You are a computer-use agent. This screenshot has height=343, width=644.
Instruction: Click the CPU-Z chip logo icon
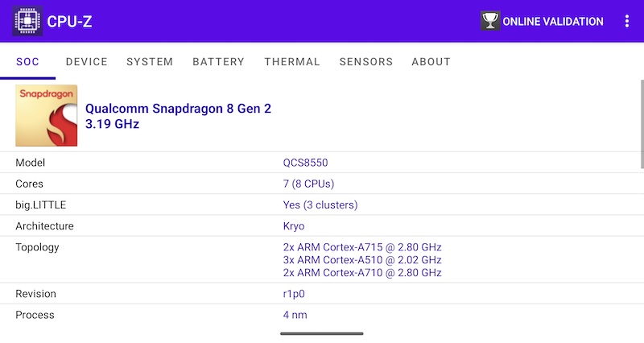pos(27,21)
